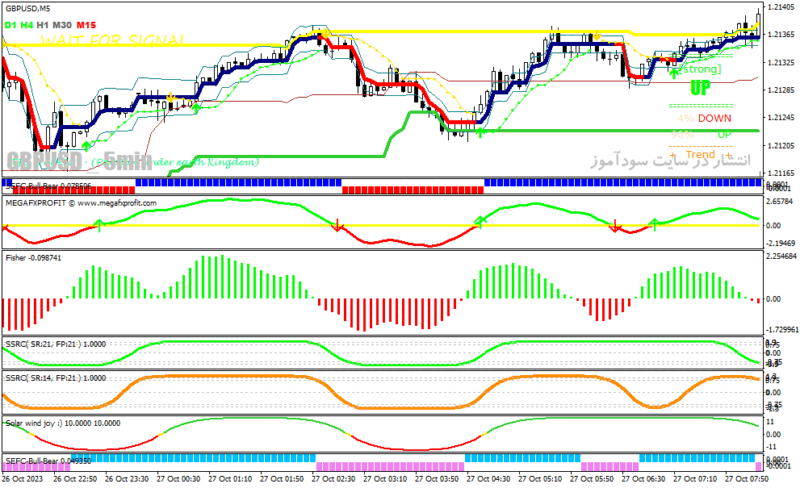
Task: Click the SSRC SR:21 indicator label
Action: (x=56, y=344)
